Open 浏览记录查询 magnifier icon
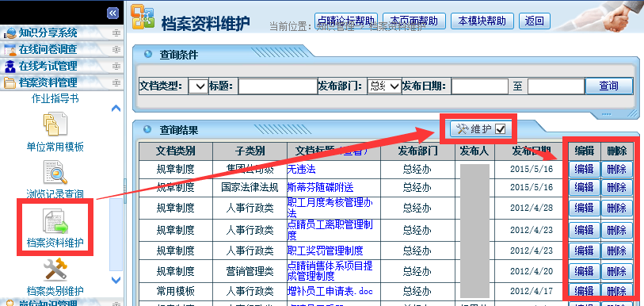 [55, 173]
